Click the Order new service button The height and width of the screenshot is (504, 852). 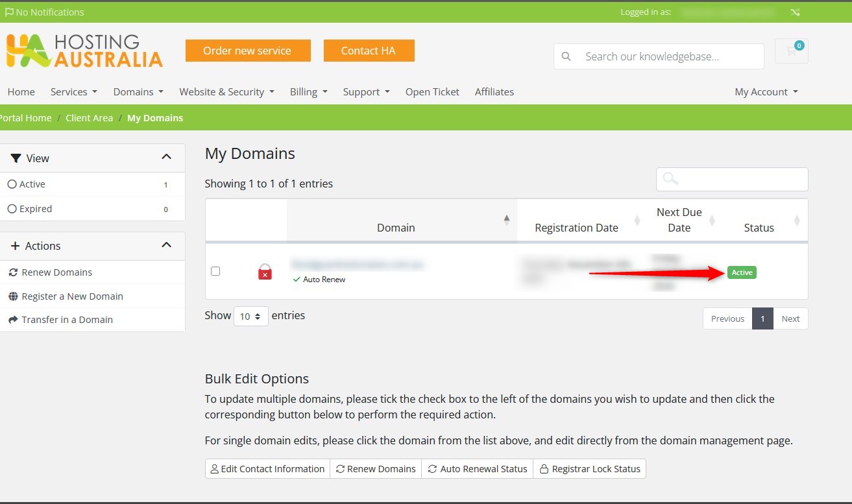247,51
